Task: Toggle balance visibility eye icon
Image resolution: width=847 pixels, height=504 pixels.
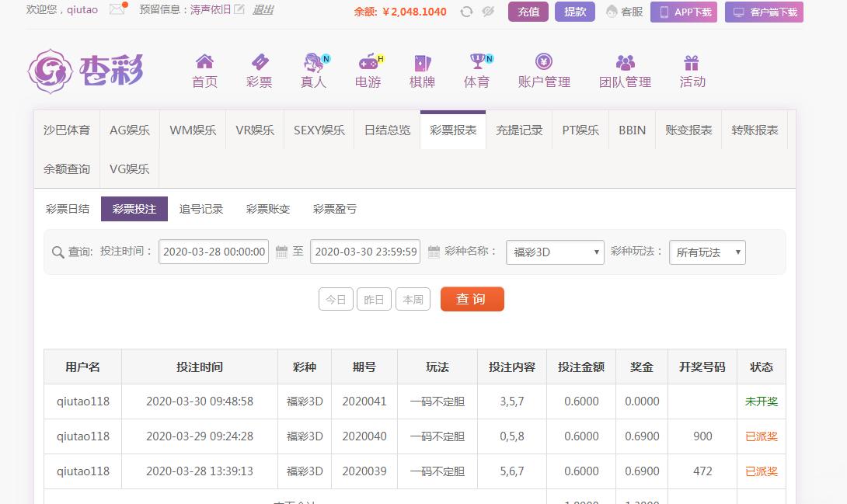Action: (x=488, y=12)
